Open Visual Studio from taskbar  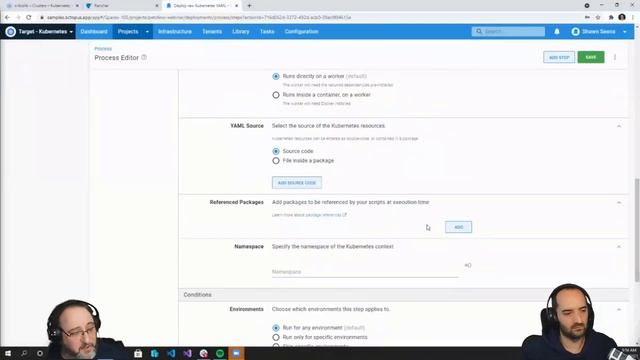(187, 353)
